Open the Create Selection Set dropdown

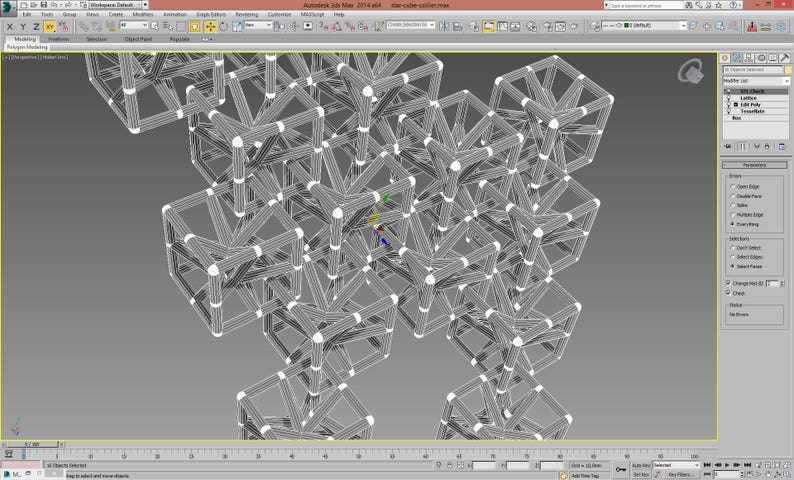(411, 25)
